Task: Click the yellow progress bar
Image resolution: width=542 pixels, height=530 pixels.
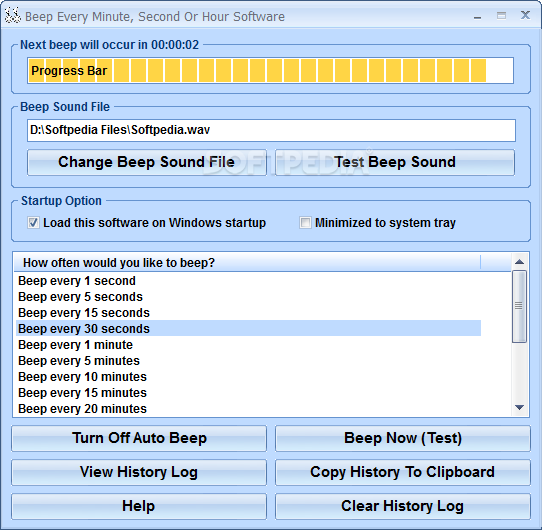Action: [270, 71]
